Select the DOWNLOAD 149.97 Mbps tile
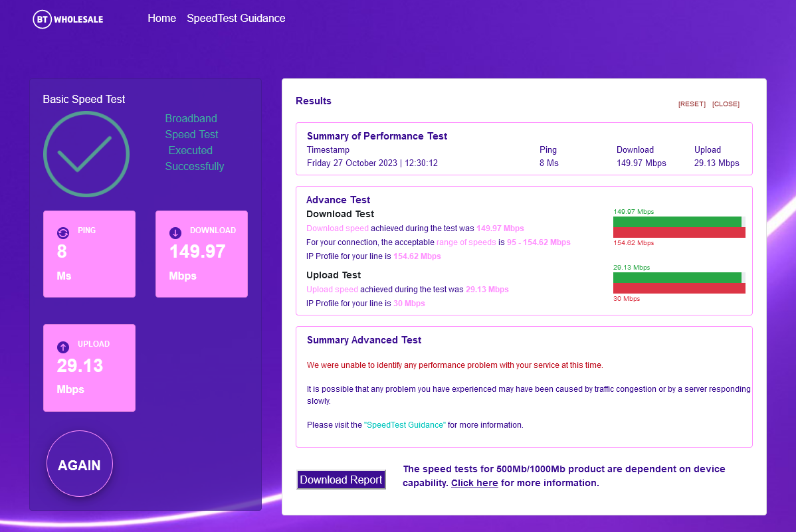The width and height of the screenshot is (796, 532). coord(201,254)
